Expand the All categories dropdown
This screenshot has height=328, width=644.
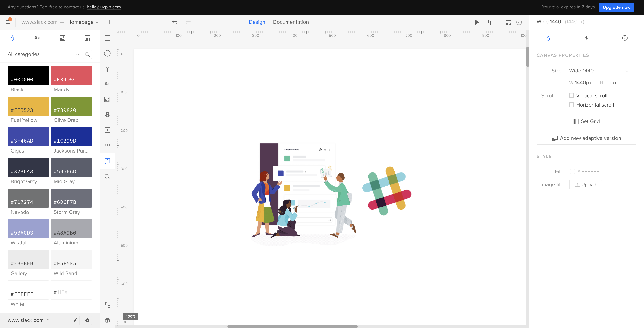coord(43,54)
